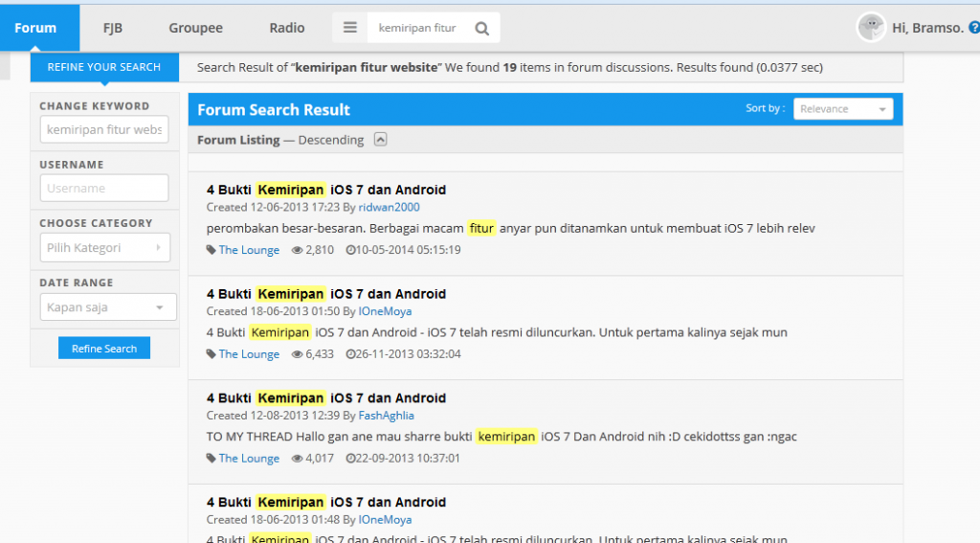Click the snippet starting TO MY THREAD Hallo gan
This screenshot has height=543, width=980.
501,437
